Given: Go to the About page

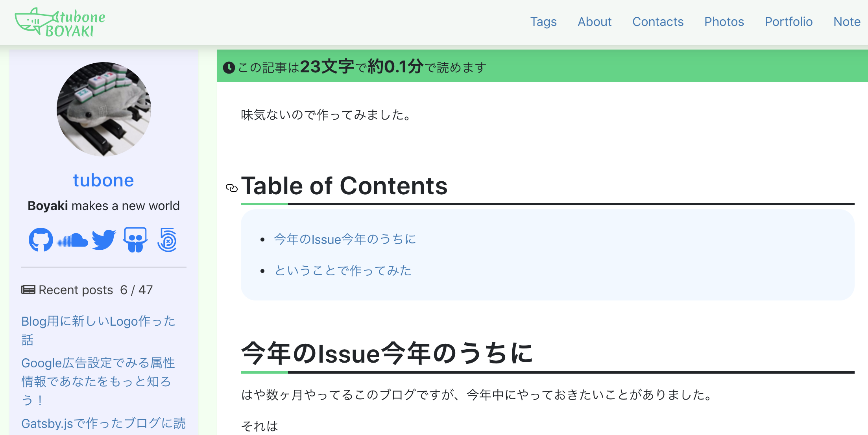Looking at the screenshot, I should coord(595,22).
